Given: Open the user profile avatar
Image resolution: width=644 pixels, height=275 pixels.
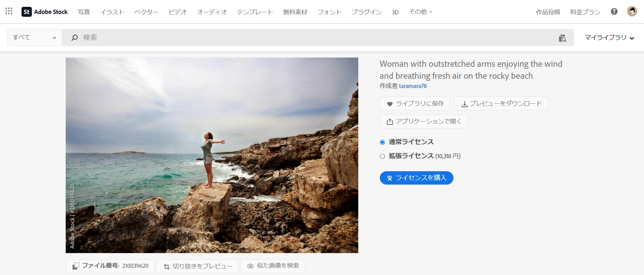Looking at the screenshot, I should (632, 11).
